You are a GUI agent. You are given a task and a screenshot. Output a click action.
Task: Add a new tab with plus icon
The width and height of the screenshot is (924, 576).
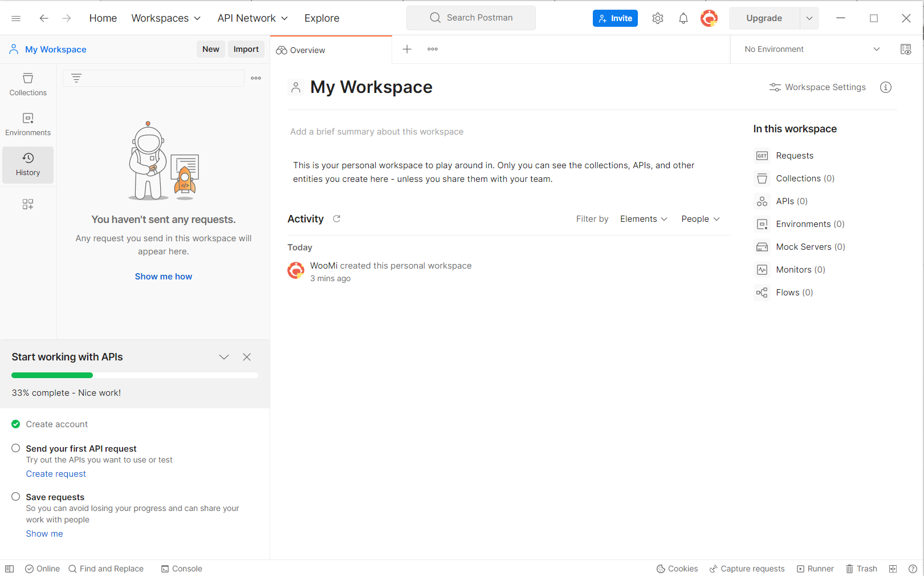point(407,49)
